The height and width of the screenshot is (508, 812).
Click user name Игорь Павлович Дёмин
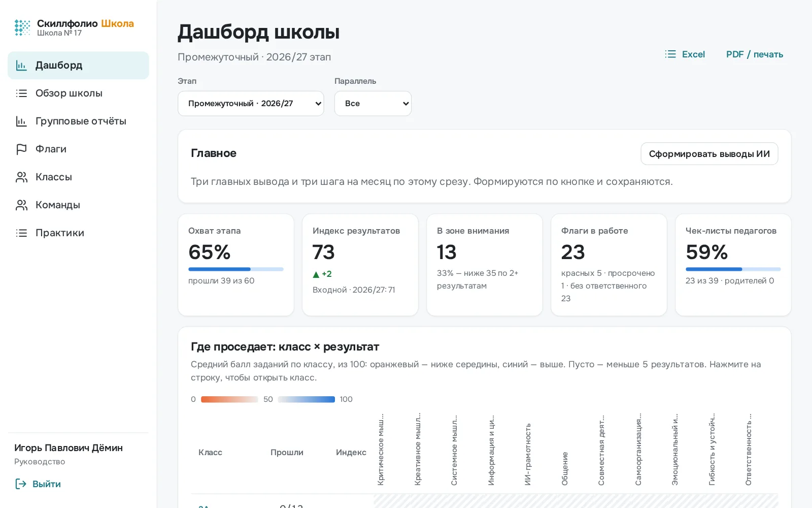point(69,448)
